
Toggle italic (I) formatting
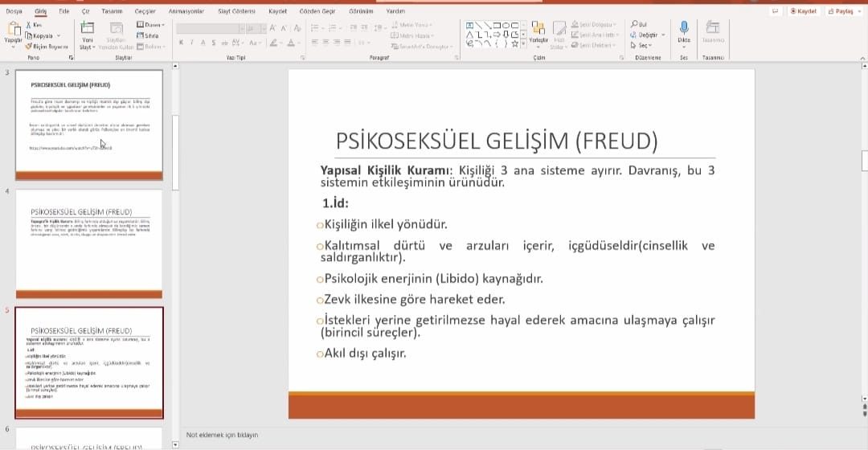click(x=192, y=43)
